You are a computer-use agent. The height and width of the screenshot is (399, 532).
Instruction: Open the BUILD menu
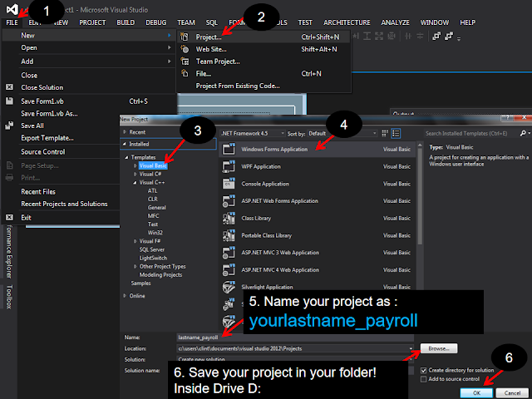(x=126, y=22)
